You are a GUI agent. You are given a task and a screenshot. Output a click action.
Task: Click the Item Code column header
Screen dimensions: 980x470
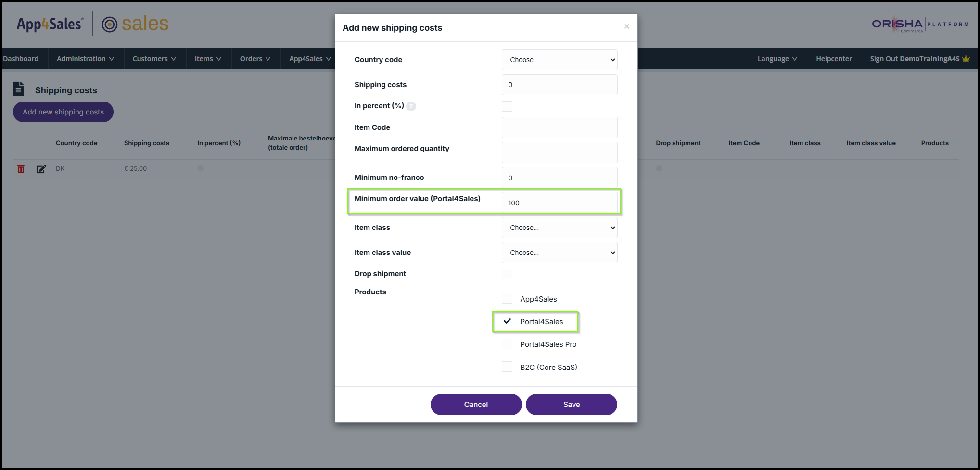click(744, 143)
